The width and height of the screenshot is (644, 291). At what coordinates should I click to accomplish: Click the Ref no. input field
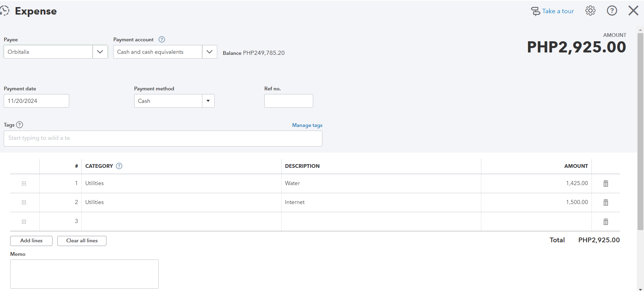coord(288,101)
